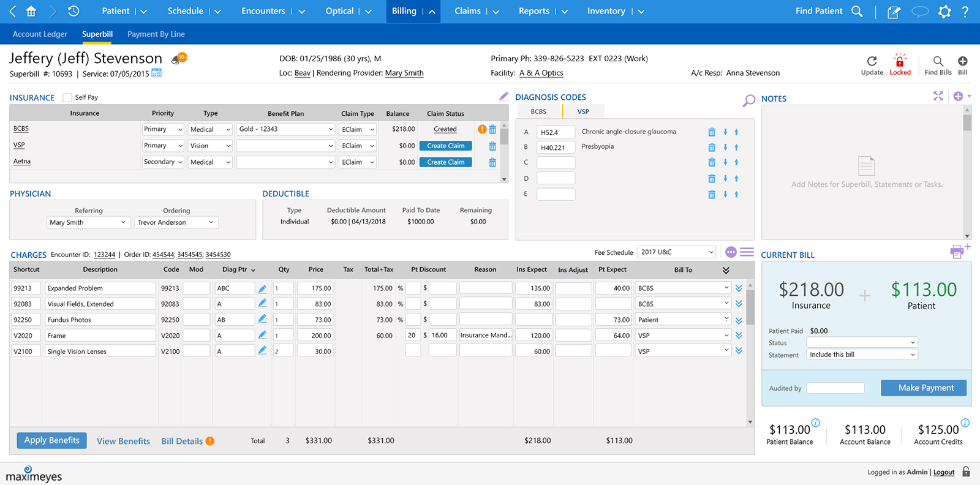The height and width of the screenshot is (485, 980).
Task: Toggle the Self Pay checkbox
Action: point(67,97)
